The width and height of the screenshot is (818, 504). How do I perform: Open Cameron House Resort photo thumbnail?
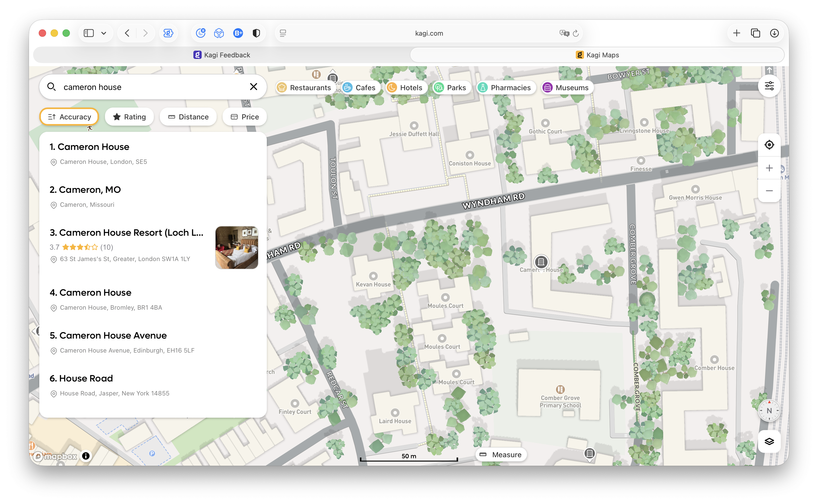point(236,248)
